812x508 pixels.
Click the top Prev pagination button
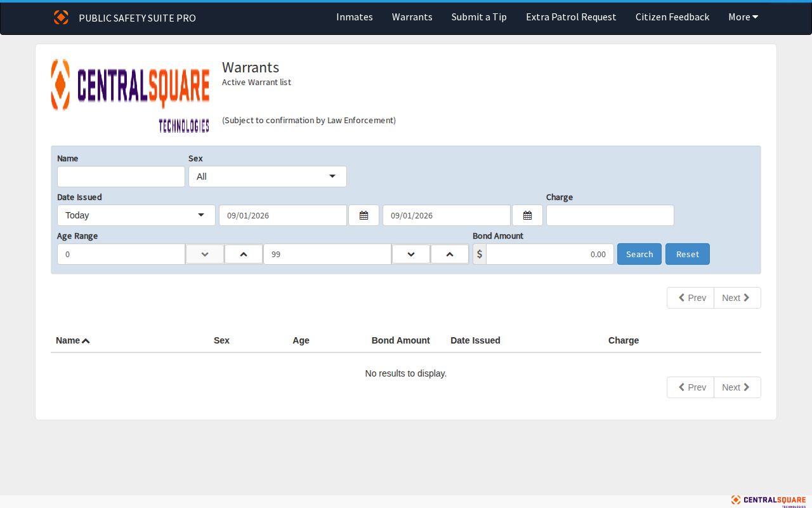(691, 298)
